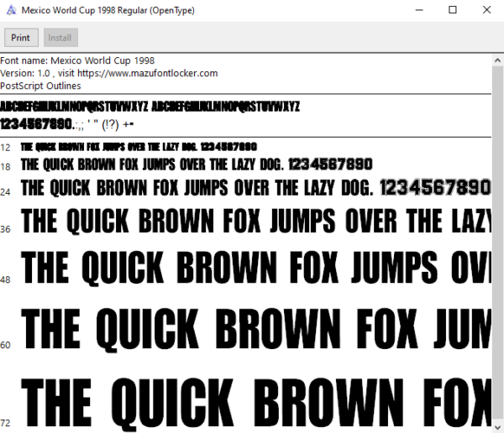Click the 36 point size label
This screenshot has height=433, width=504.
6,229
